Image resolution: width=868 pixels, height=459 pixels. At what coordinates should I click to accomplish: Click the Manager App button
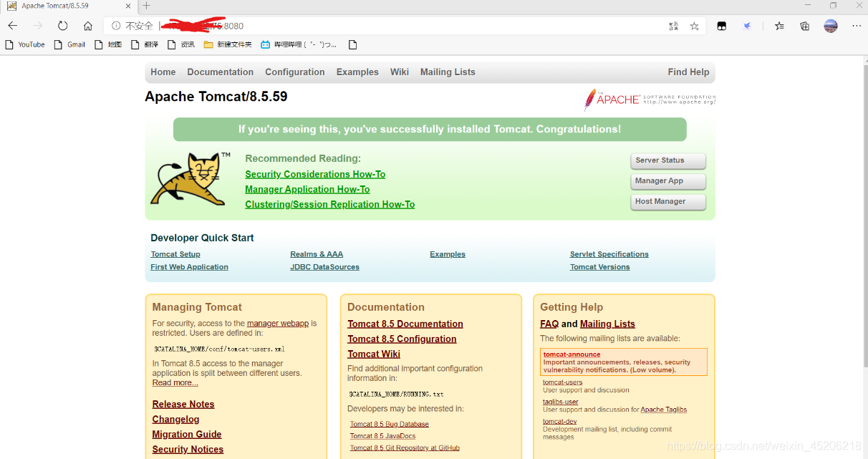pos(668,181)
